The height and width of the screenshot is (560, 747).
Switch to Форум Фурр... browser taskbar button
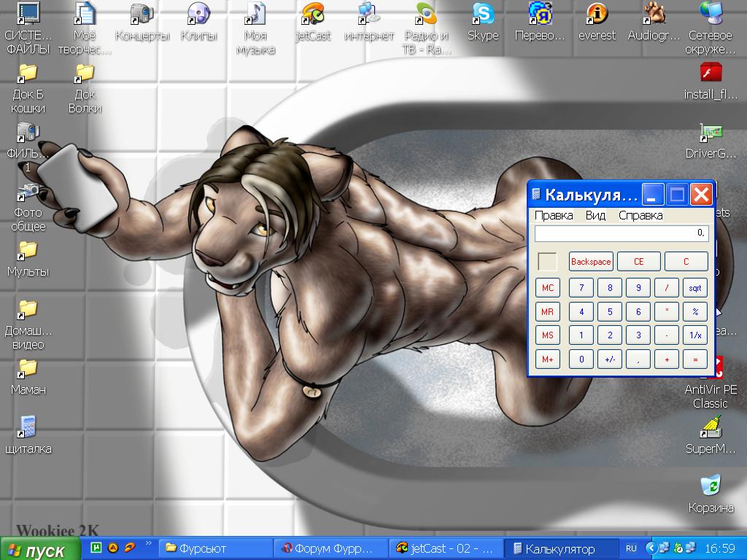click(x=331, y=548)
